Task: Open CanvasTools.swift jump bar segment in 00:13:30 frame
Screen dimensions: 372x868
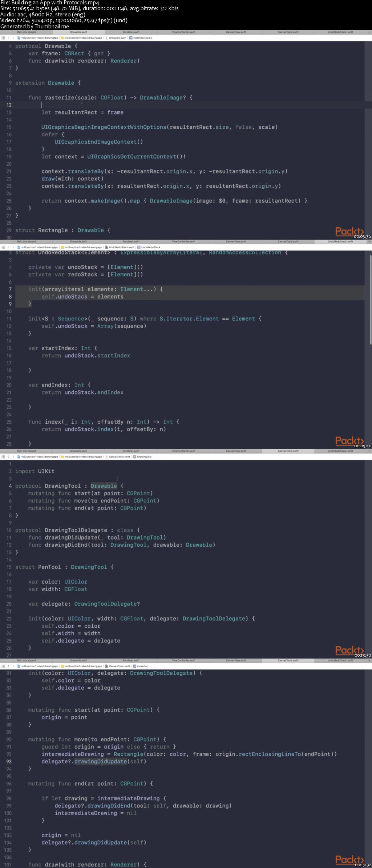Action: tap(120, 457)
